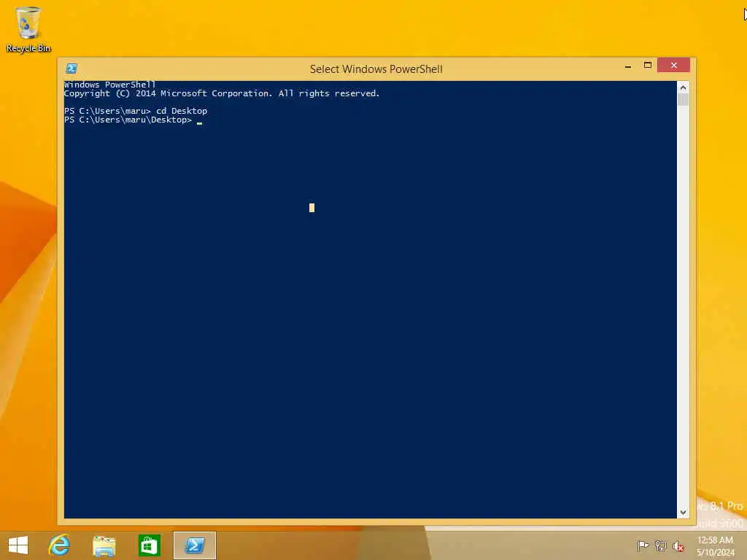
Task: Open Action Center flag icon
Action: pos(642,545)
